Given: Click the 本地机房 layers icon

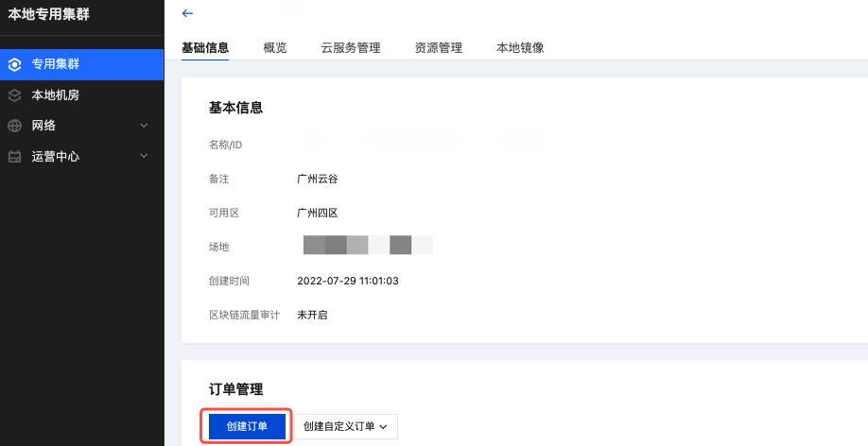Looking at the screenshot, I should [x=14, y=95].
